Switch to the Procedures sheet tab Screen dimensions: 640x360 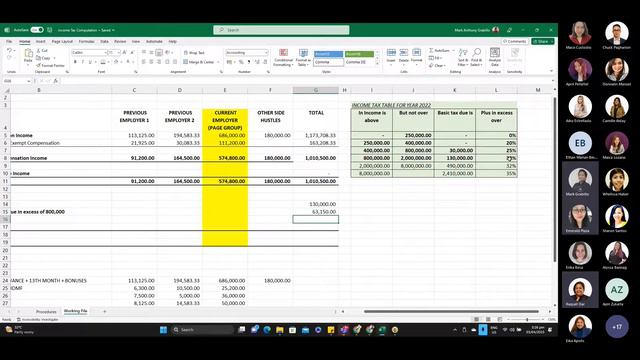tap(46, 312)
